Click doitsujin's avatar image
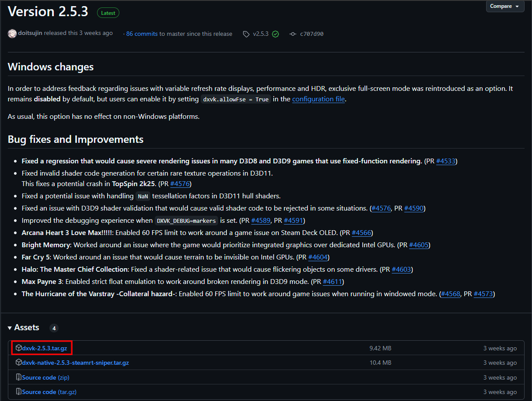This screenshot has width=532, height=401. point(12,34)
